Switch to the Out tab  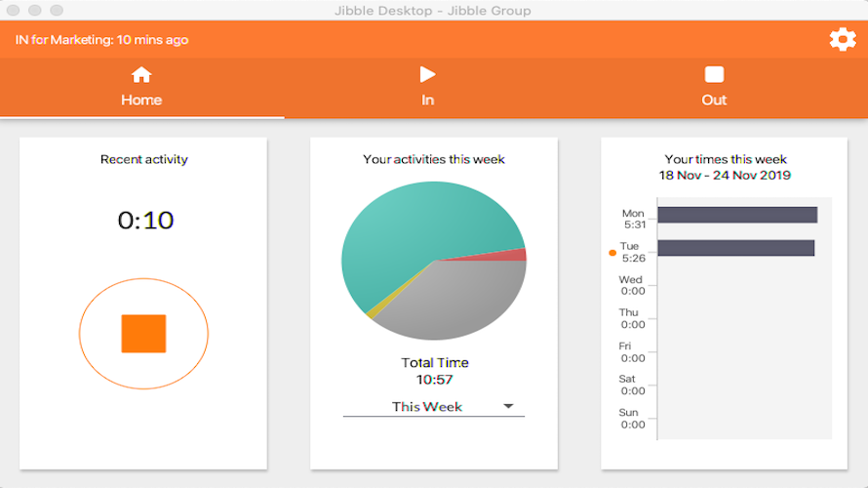coord(714,88)
